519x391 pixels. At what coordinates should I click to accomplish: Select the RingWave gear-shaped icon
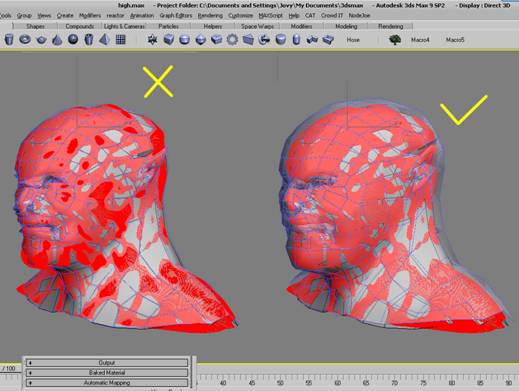232,40
